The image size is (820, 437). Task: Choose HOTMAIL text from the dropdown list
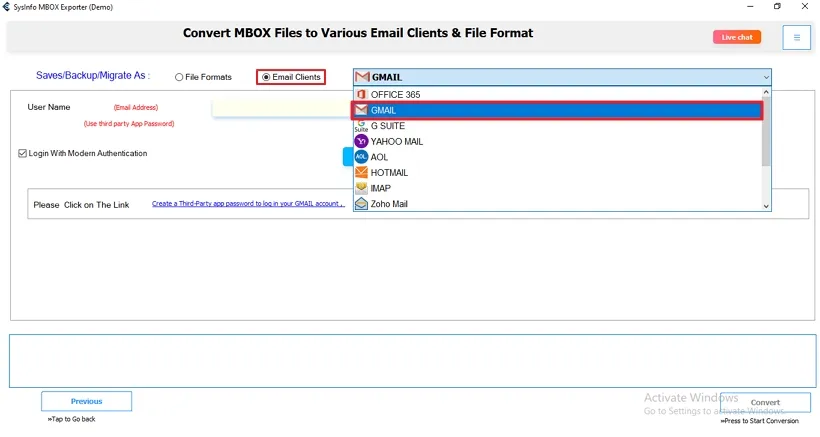389,173
